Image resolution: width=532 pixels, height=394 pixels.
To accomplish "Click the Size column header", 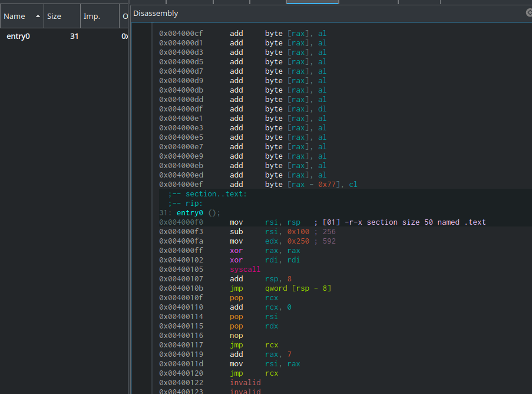I will click(54, 17).
